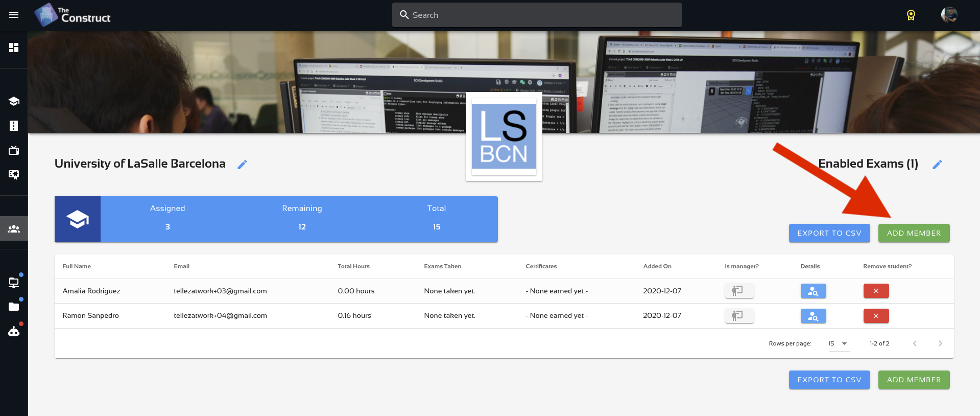
Task: Click the Enabled Exams (1) heading
Action: pyautogui.click(x=868, y=164)
